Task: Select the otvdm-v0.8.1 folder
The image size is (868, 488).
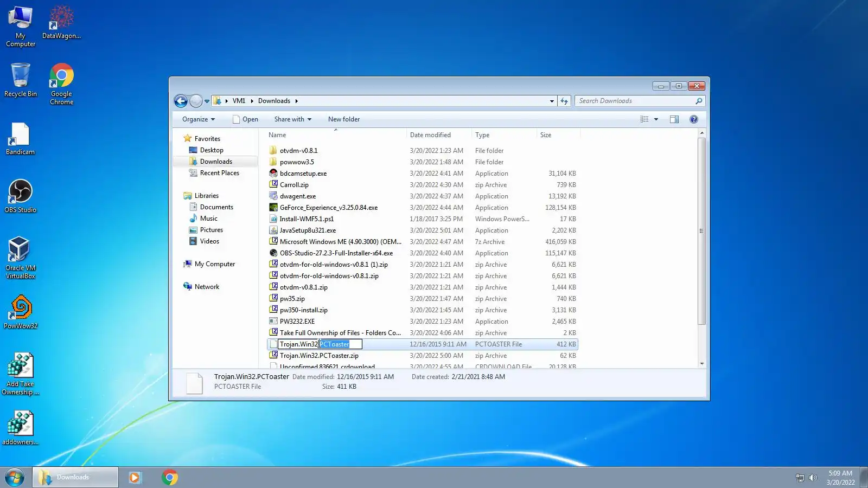Action: pyautogui.click(x=299, y=151)
